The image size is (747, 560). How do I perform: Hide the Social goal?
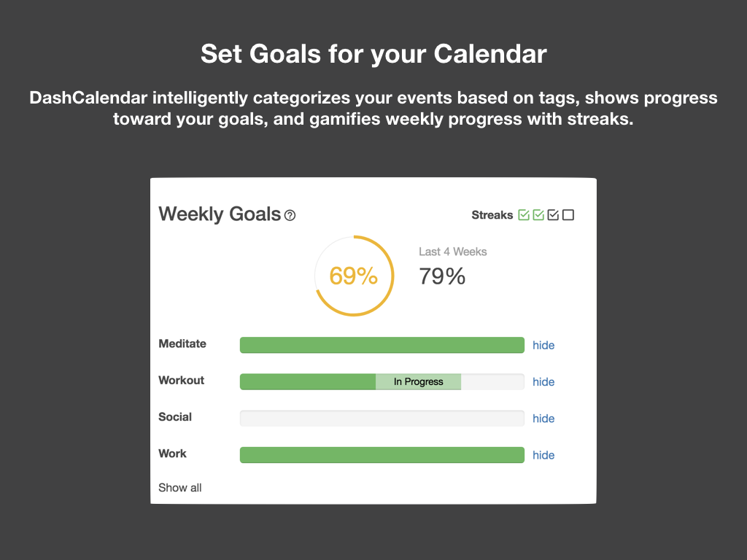[x=543, y=418]
